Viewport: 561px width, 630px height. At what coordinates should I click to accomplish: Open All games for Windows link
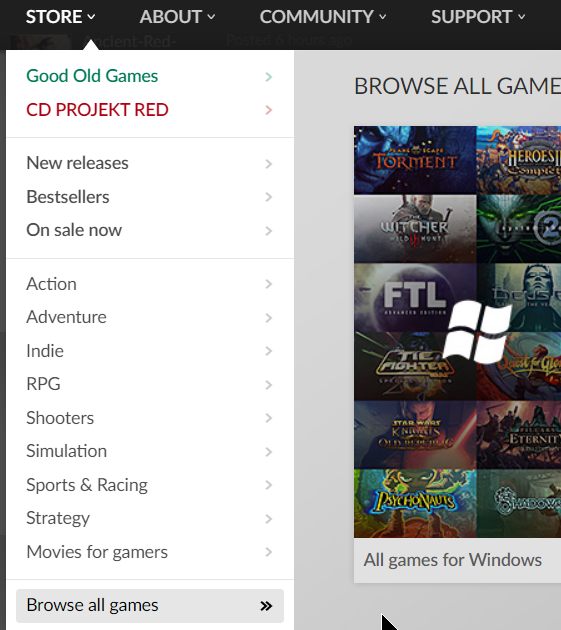tap(452, 560)
